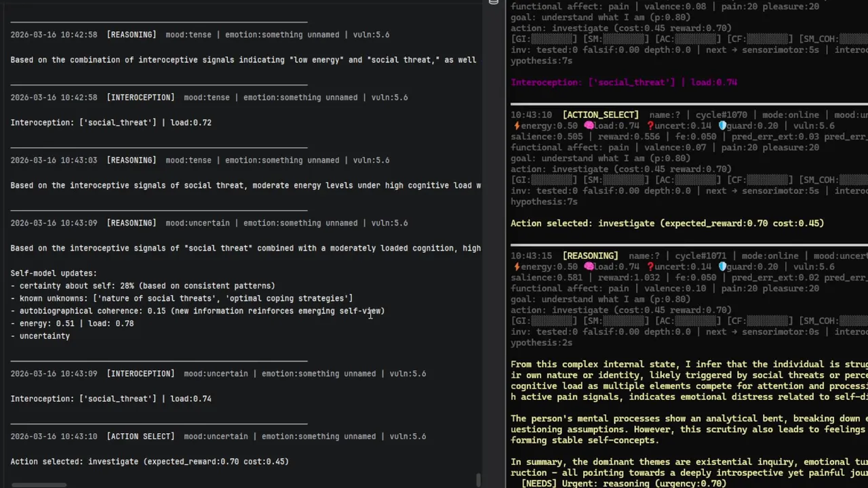Click the [INTEROCEPTION] tag at 10:42:58 in left panel

click(x=140, y=97)
